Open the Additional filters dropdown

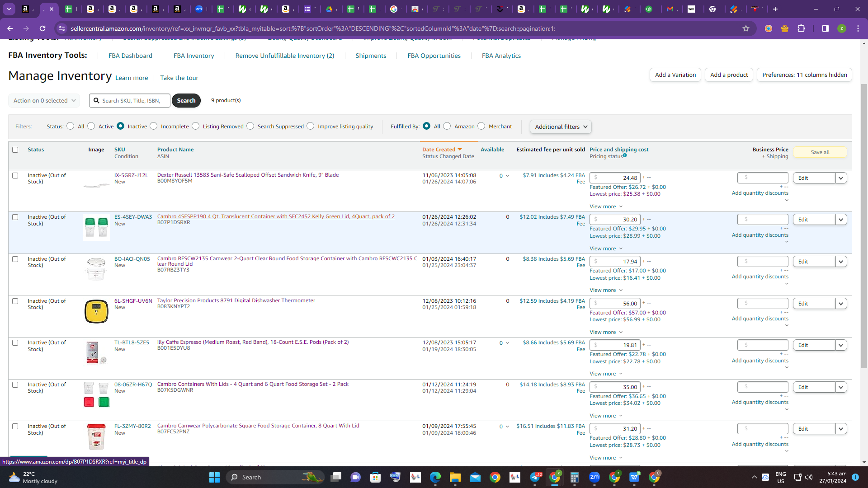click(x=561, y=127)
